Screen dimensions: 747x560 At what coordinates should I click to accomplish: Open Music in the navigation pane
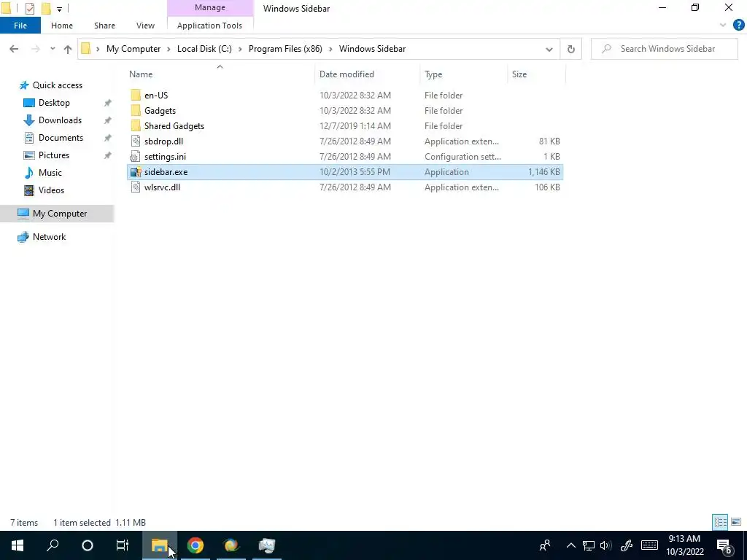50,172
